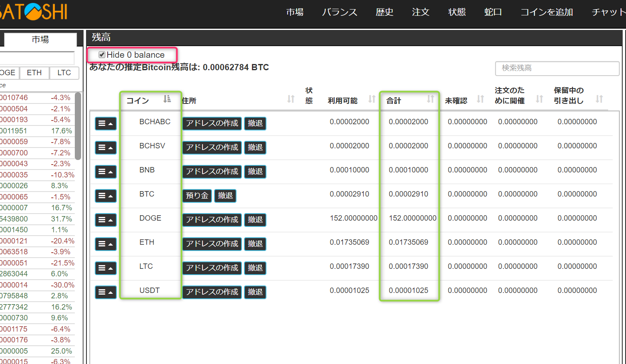Click アドレスの作成 for USDT

(x=212, y=292)
